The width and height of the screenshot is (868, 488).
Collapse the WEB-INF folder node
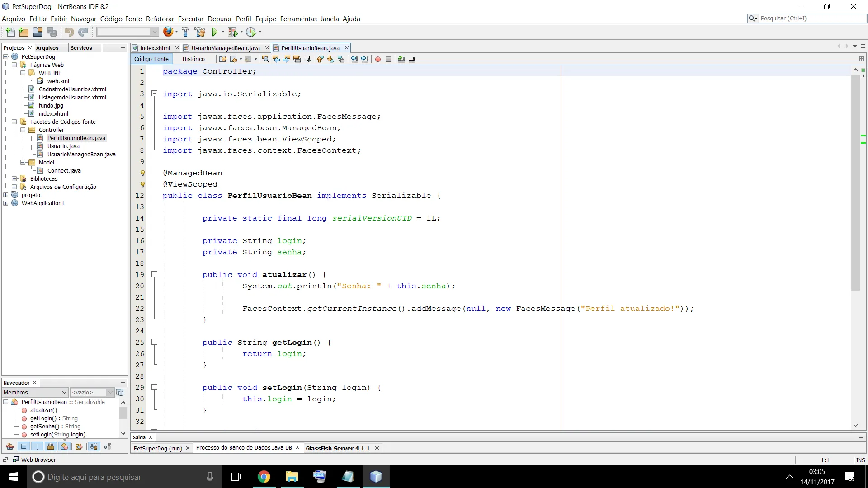pyautogui.click(x=23, y=73)
